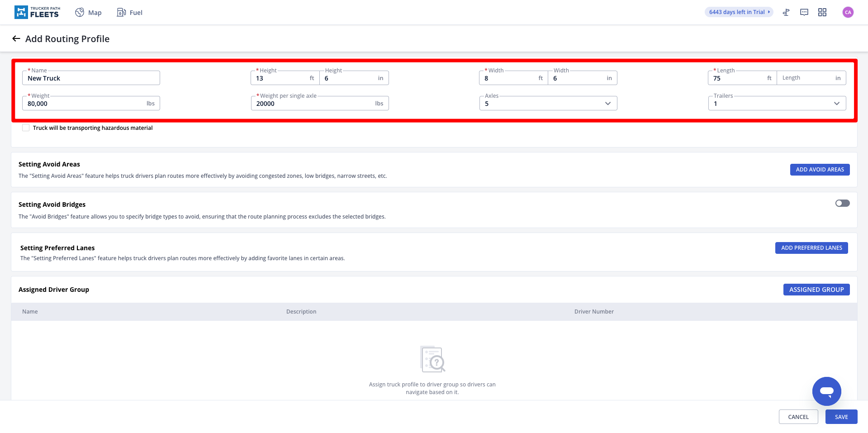Click the ADD AVOID AREAS button
Screen dimensions: 868x433
(820, 170)
